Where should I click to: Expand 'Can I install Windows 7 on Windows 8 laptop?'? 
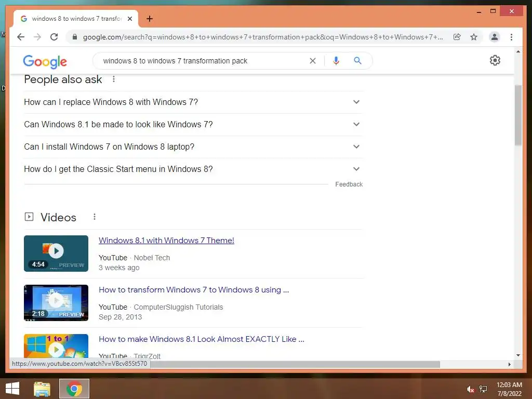click(193, 147)
